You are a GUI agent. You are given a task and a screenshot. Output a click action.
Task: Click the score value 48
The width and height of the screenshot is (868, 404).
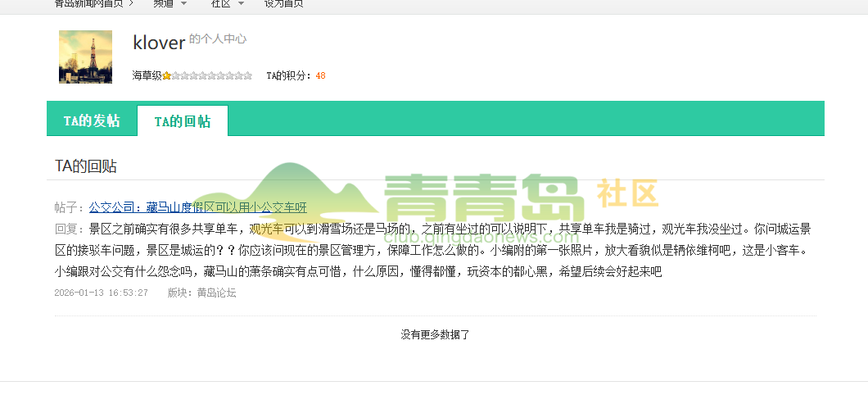[320, 75]
